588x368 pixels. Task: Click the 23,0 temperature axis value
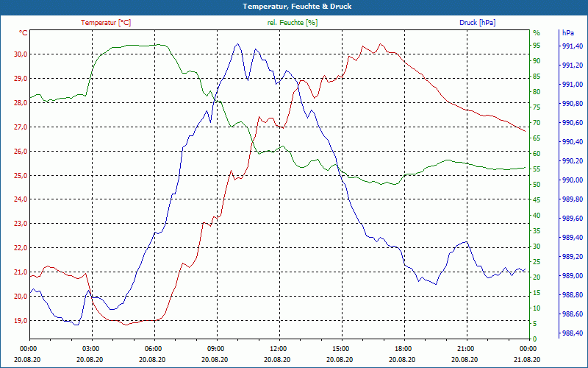point(21,224)
